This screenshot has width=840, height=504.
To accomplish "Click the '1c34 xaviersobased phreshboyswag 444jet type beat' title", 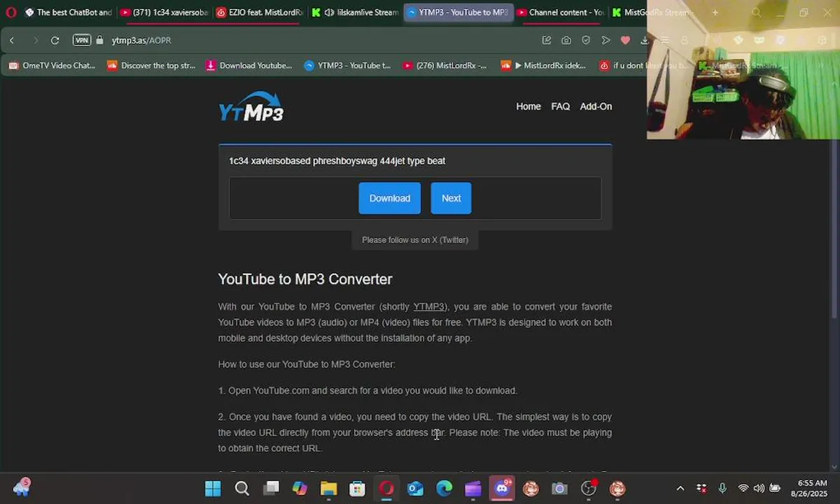I will click(x=337, y=161).
